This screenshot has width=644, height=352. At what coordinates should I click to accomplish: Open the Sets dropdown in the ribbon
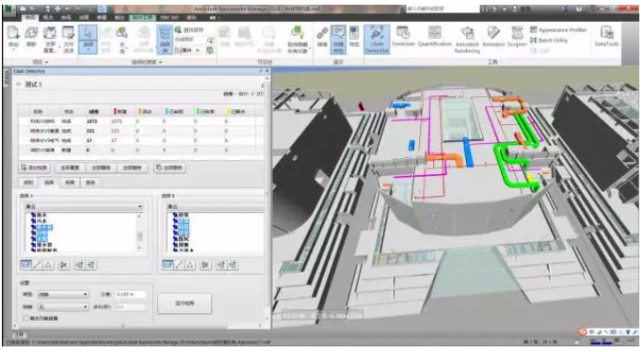click(x=188, y=50)
